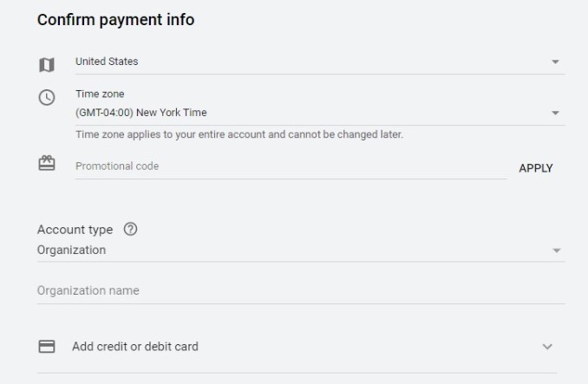The height and width of the screenshot is (384, 588).
Task: Open the Account type dropdown arrow
Action: [x=556, y=251]
